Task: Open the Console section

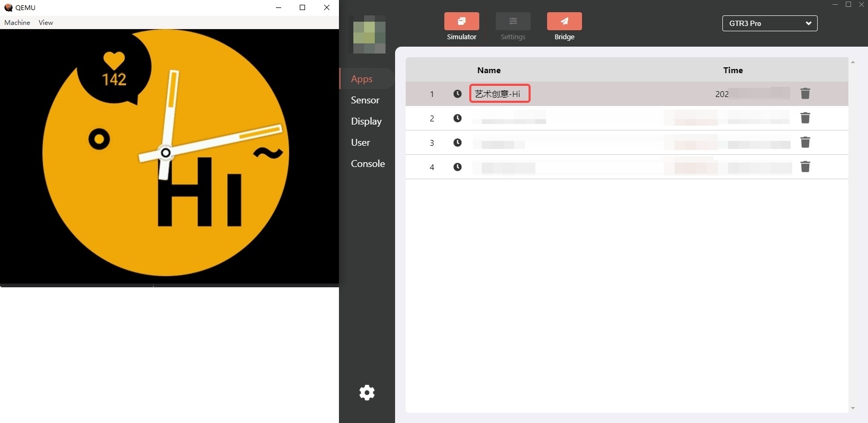Action: [x=368, y=164]
